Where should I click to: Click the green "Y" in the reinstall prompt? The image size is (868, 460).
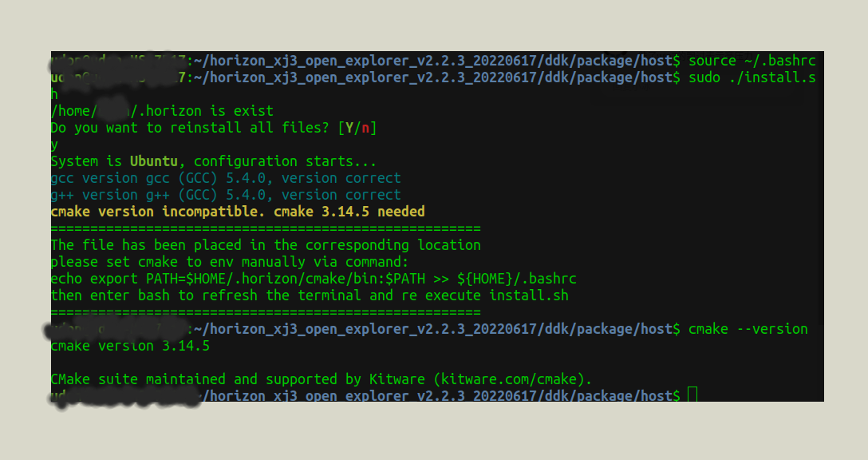coord(349,128)
